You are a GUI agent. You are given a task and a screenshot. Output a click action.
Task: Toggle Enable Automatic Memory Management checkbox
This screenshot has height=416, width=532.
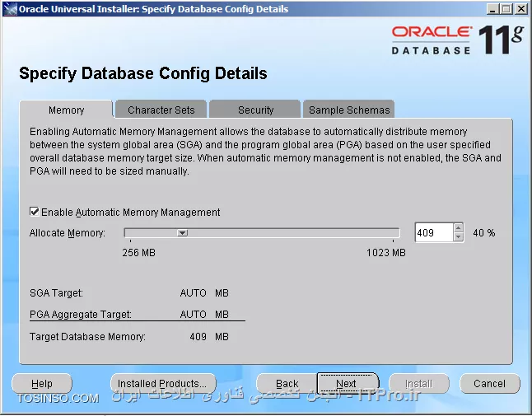click(x=35, y=212)
